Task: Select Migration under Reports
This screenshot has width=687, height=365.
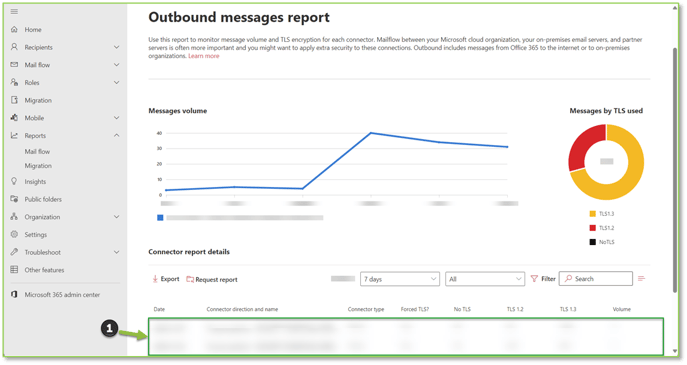Action: [38, 166]
